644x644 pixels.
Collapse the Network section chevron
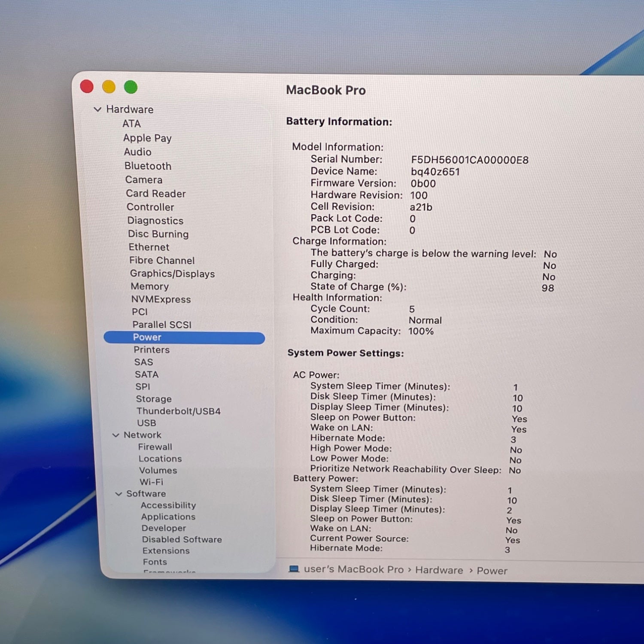(115, 435)
